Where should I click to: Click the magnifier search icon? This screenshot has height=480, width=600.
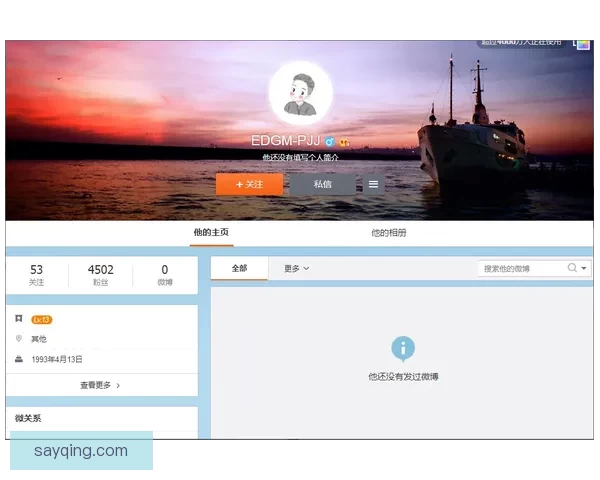tap(572, 268)
